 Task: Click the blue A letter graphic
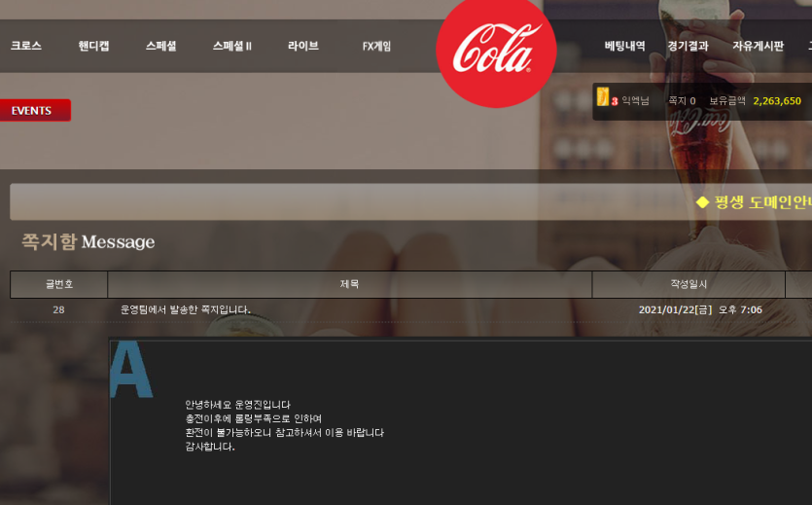[x=131, y=369]
